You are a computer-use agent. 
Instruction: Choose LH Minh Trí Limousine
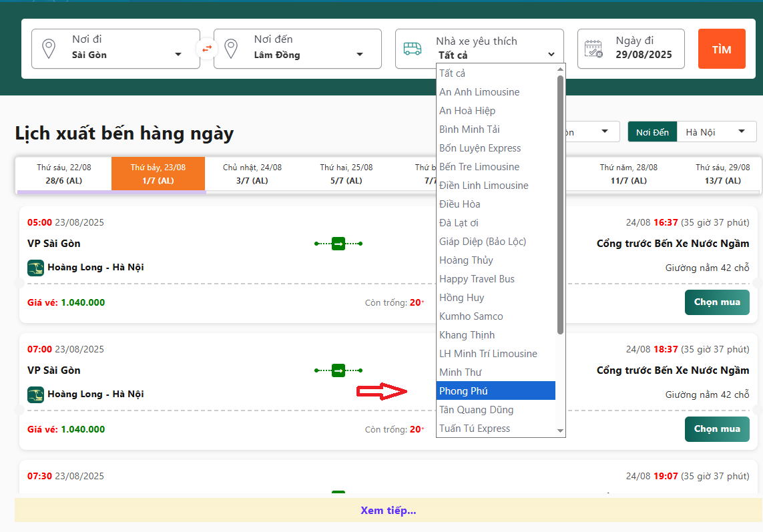click(496, 354)
